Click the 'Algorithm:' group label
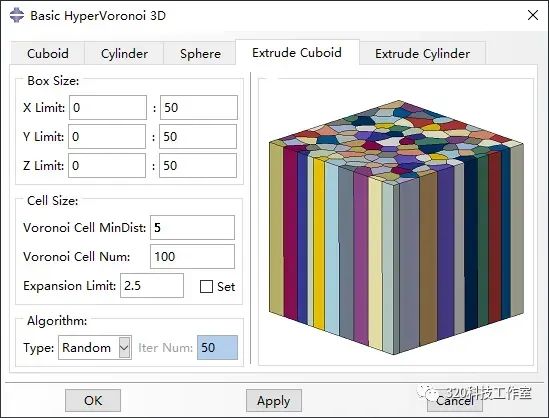The image size is (549, 418). 57,321
